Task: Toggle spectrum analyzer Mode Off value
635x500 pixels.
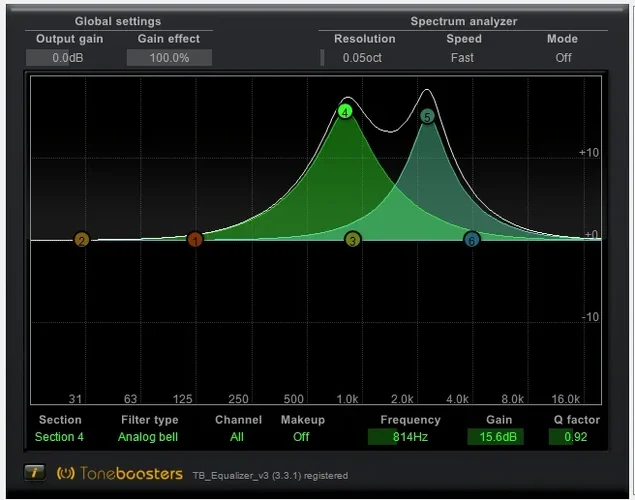Action: pyautogui.click(x=563, y=58)
